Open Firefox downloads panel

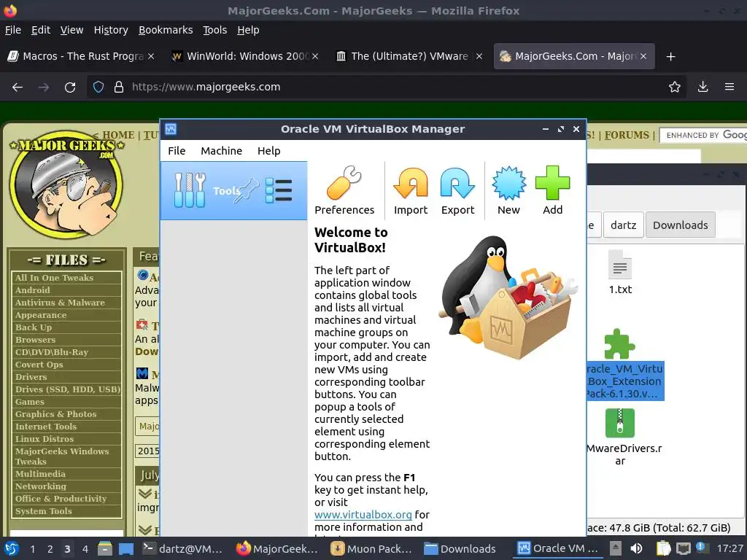pyautogui.click(x=703, y=87)
